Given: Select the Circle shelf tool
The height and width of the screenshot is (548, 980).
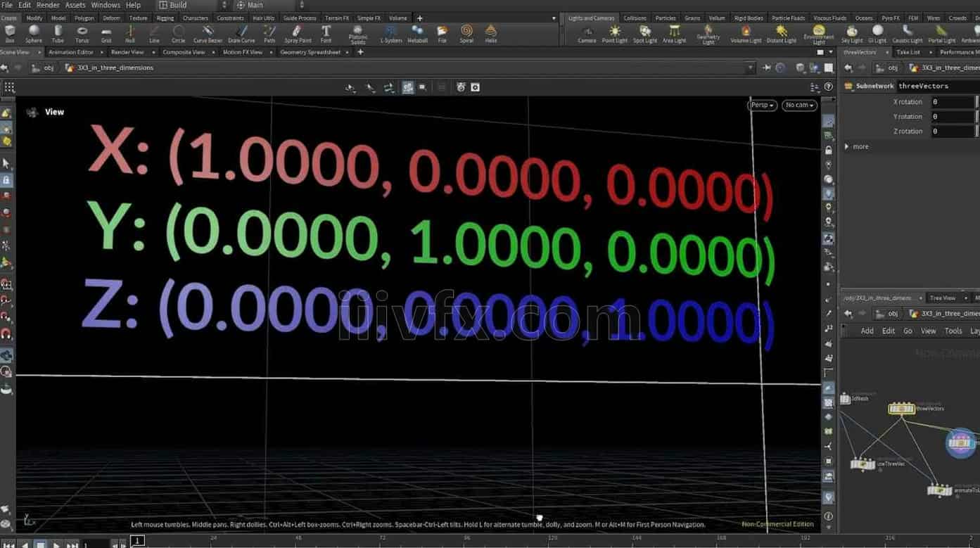Looking at the screenshot, I should pyautogui.click(x=179, y=33).
